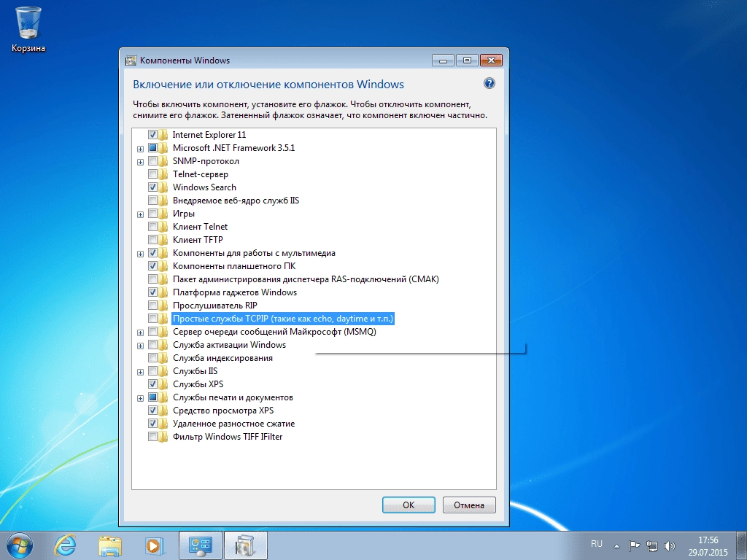Image resolution: width=747 pixels, height=560 pixels.
Task: Select Пакет администрирования диспетчера RAS-подключений text
Action: [306, 279]
